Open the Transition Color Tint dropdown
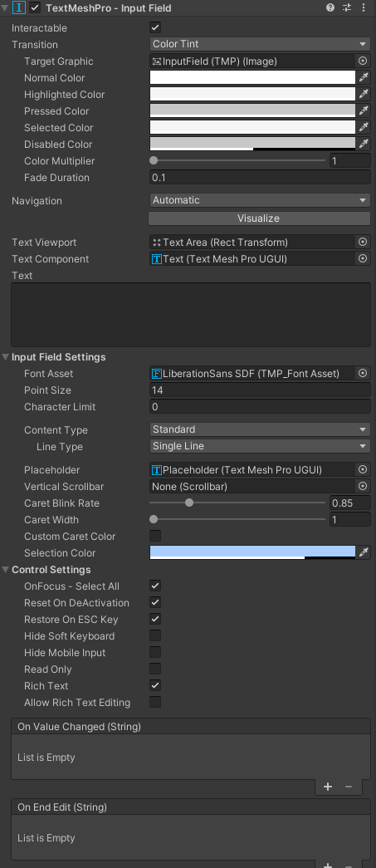Screen dimensions: 376x868 tap(260, 44)
